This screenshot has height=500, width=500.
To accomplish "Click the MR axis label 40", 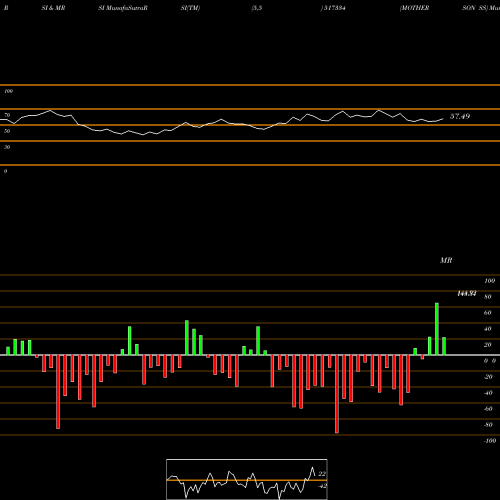I will [x=488, y=329].
